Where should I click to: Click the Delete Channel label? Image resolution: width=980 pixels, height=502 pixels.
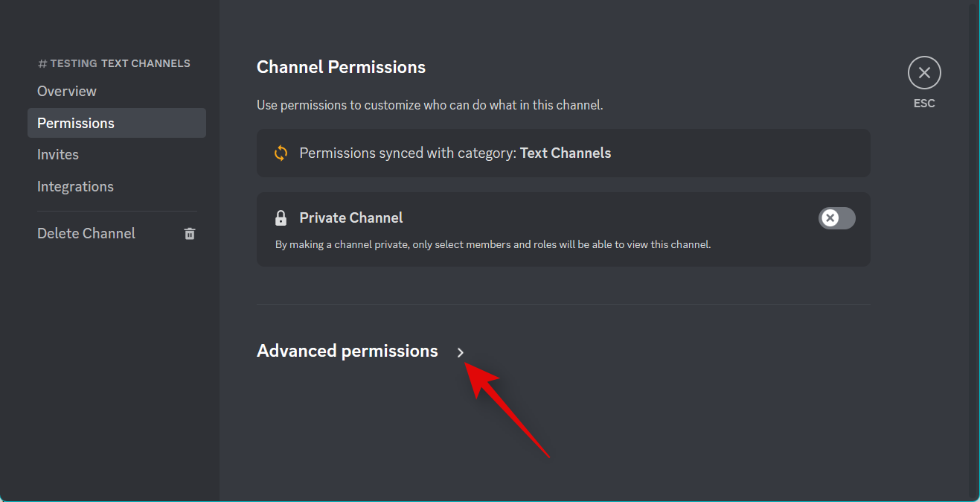(86, 233)
